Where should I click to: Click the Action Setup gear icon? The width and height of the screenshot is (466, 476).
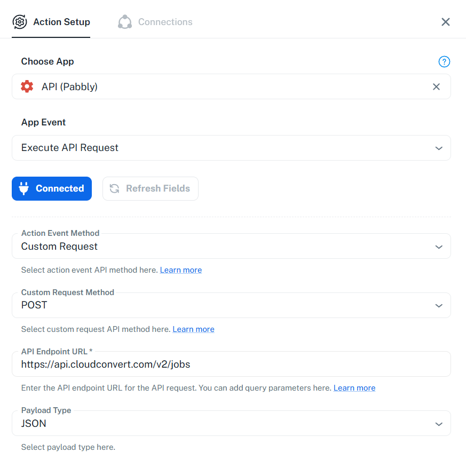tap(20, 22)
